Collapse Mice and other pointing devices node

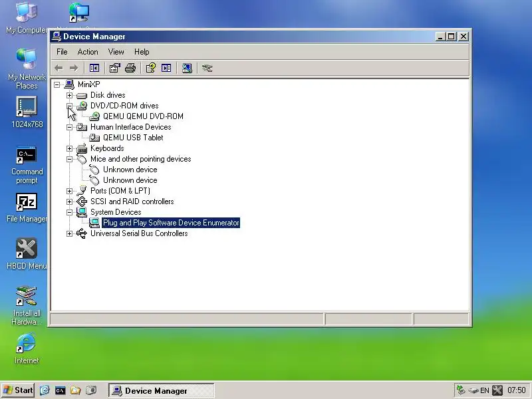pos(69,159)
